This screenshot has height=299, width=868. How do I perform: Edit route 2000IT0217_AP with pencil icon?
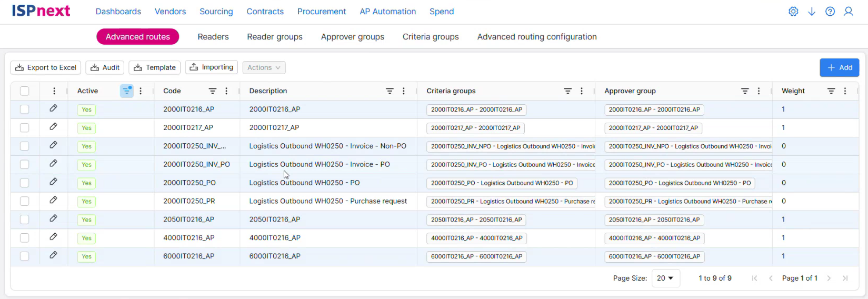point(53,127)
